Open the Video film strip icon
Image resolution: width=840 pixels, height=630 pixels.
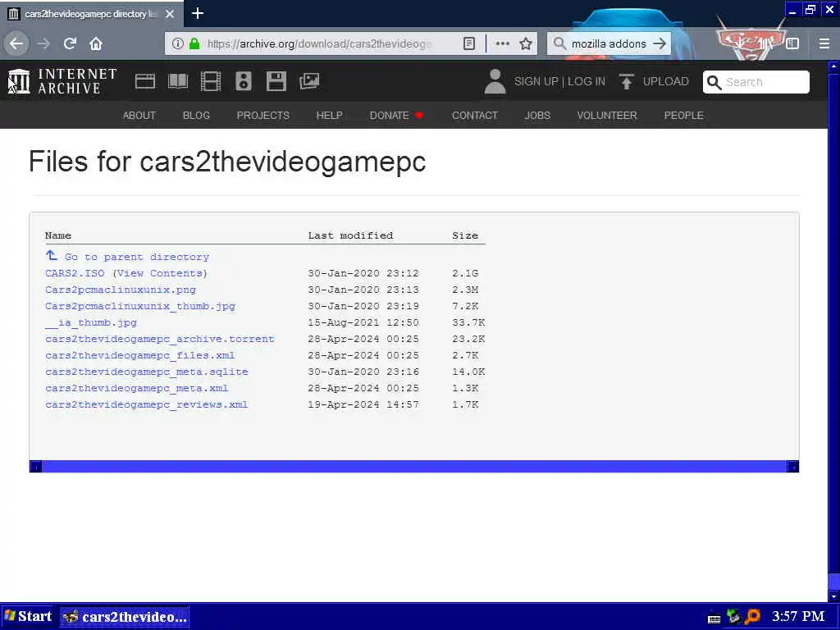coord(211,81)
